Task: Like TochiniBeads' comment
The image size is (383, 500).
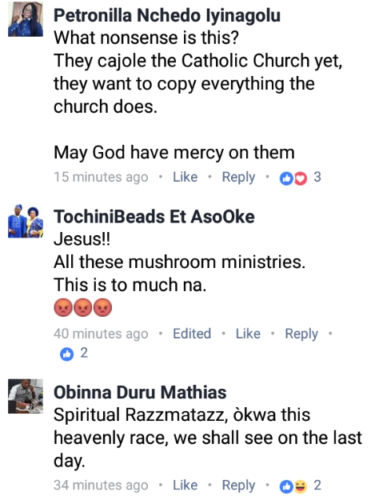Action: (x=248, y=334)
